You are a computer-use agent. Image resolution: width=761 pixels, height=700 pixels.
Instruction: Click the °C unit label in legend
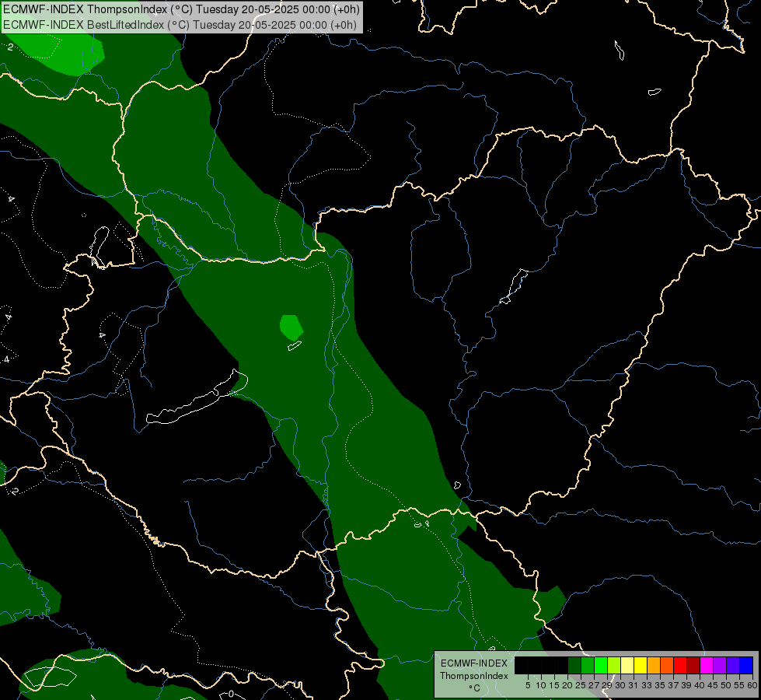[474, 688]
